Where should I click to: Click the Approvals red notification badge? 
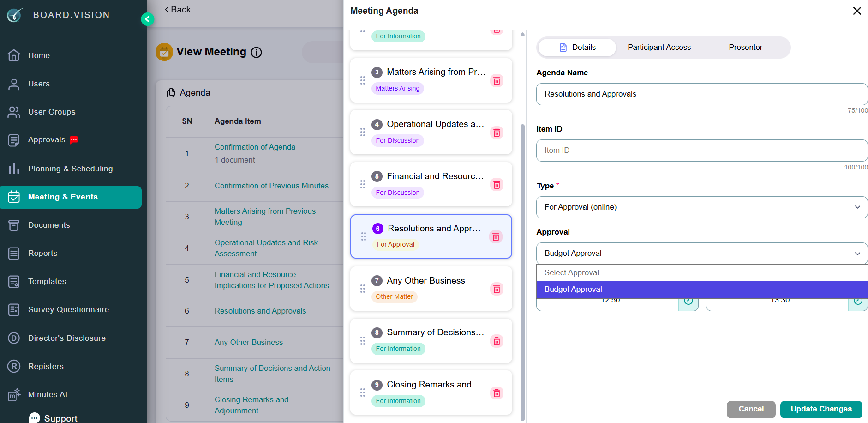tap(74, 139)
